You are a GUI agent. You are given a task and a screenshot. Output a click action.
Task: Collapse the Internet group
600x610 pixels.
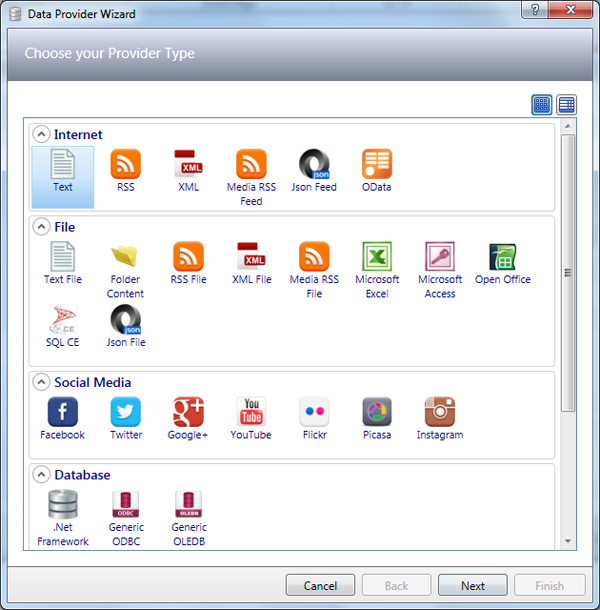(x=41, y=134)
